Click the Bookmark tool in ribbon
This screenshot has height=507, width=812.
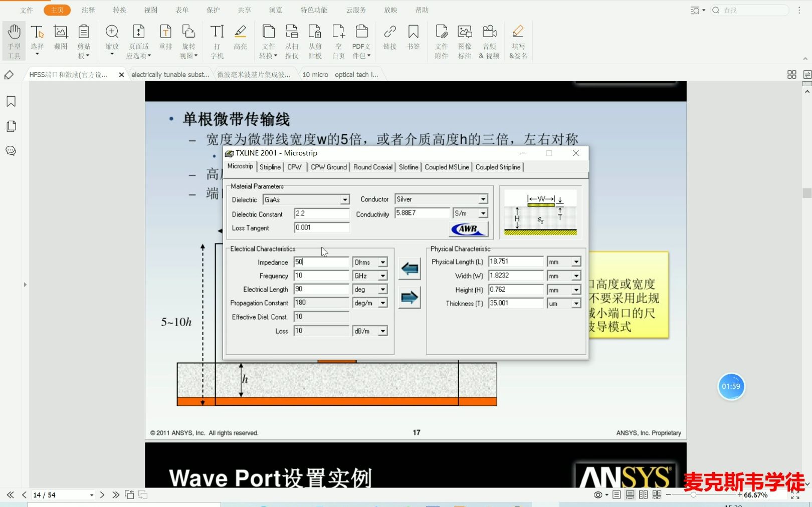(x=414, y=38)
